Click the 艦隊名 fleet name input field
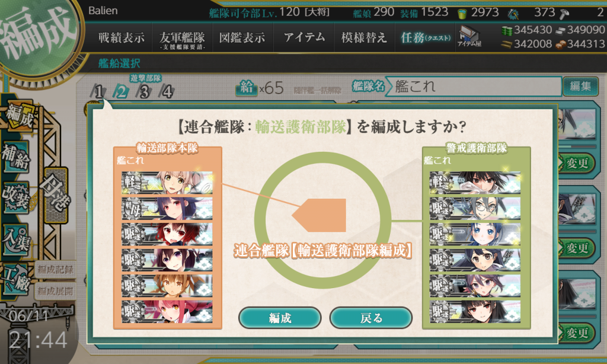The width and height of the screenshot is (607, 364). click(474, 86)
